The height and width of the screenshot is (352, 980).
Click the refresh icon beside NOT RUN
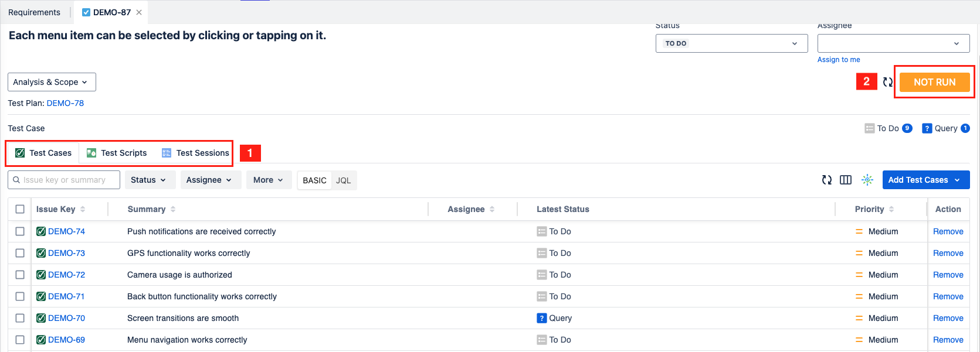(887, 83)
